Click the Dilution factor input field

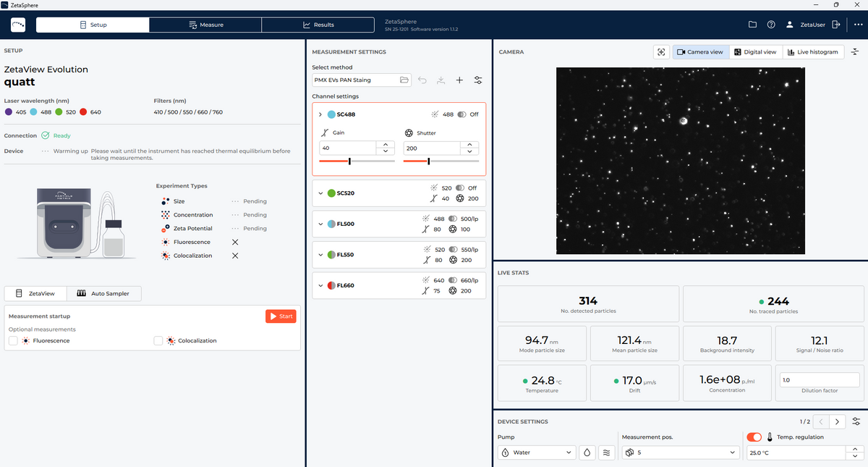coord(820,379)
